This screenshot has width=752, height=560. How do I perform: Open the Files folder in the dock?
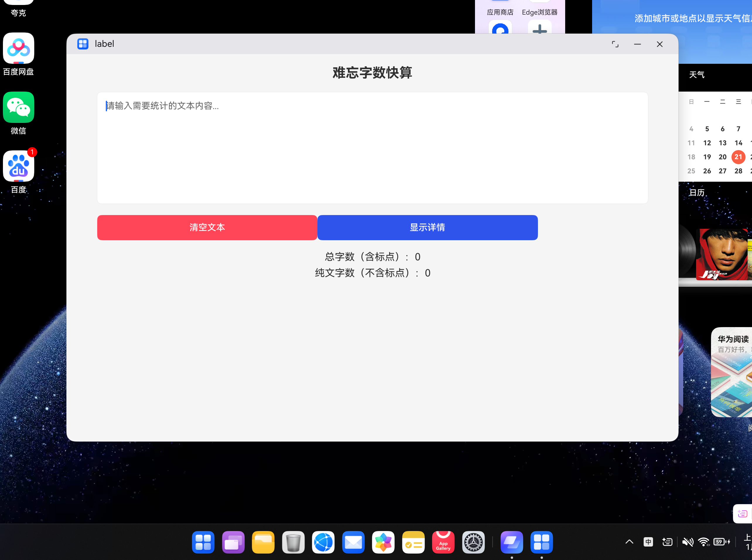tap(263, 542)
